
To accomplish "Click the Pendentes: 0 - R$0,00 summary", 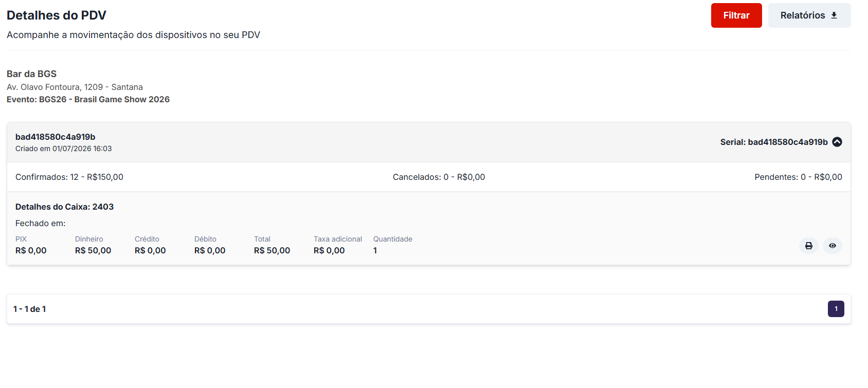I will tap(798, 177).
